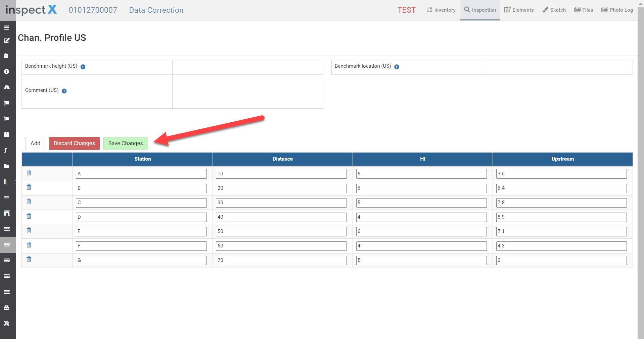Click the Distance field containing 40
644x339 pixels.
[x=281, y=217]
